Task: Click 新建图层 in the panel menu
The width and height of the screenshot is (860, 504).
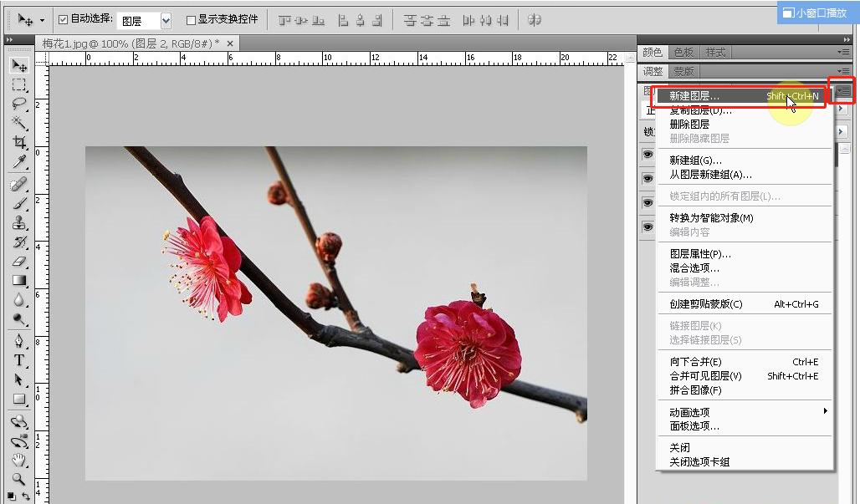Action: (x=694, y=96)
